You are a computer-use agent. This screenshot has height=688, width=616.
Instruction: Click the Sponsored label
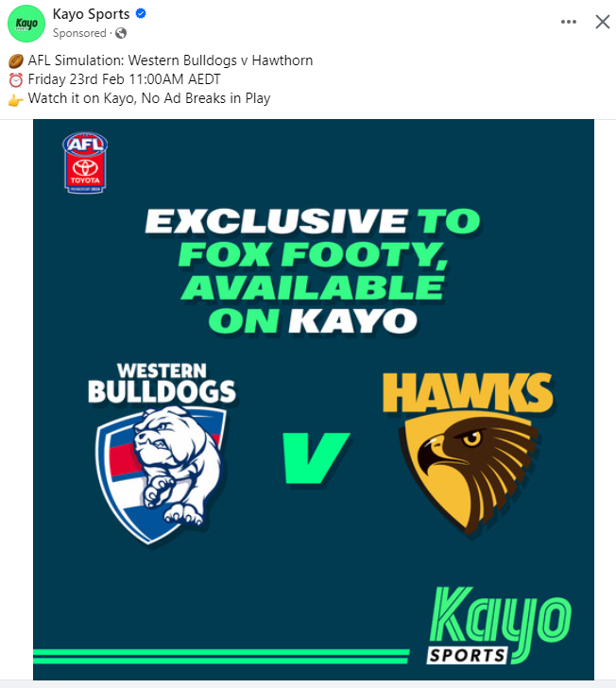79,33
